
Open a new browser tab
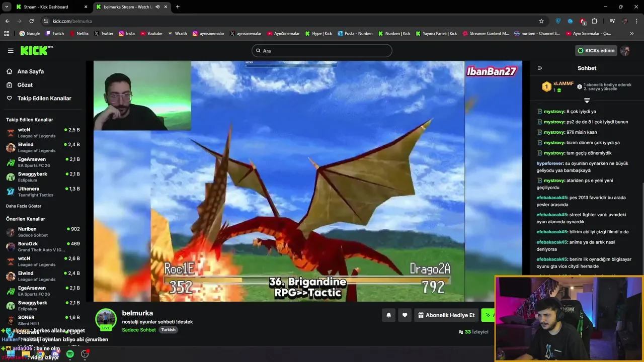coord(178,7)
